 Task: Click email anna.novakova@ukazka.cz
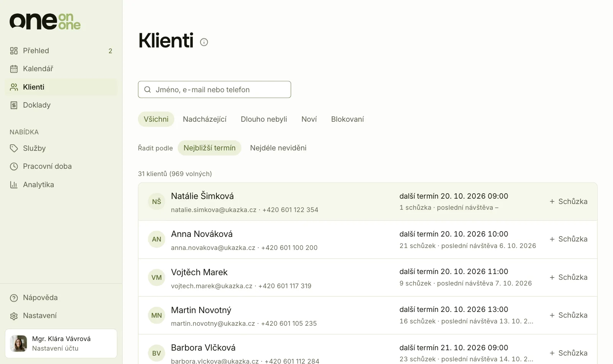(213, 248)
